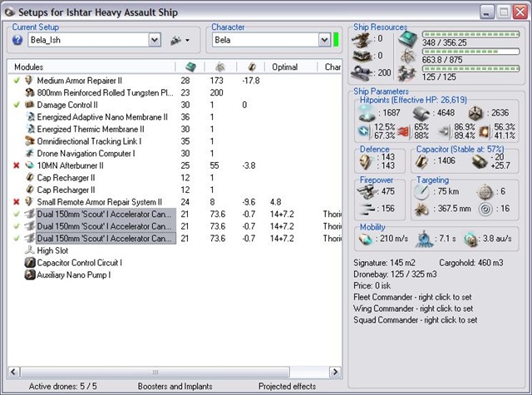532x395 pixels.
Task: Open the Active drones: 5 / 5 panel
Action: 62,386
